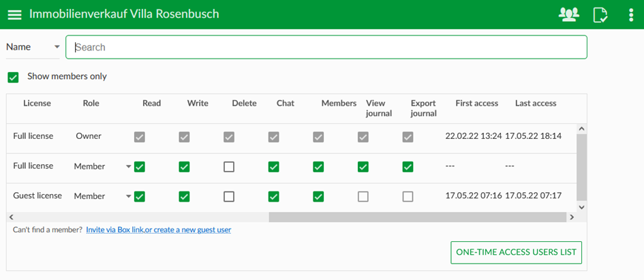Image resolution: width=644 pixels, height=280 pixels.
Task: Click the Last access column header
Action: (x=536, y=104)
